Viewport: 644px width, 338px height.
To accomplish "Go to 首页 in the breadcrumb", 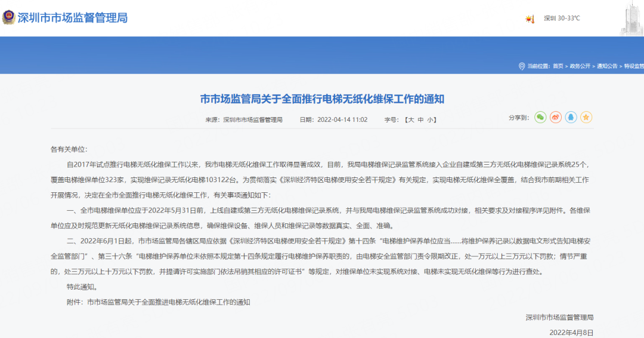I will coord(558,66).
